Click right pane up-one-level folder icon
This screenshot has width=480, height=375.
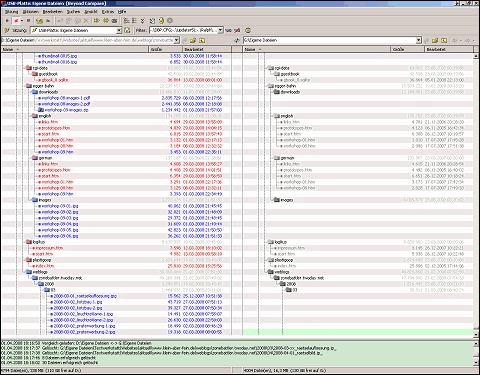pos(444,40)
